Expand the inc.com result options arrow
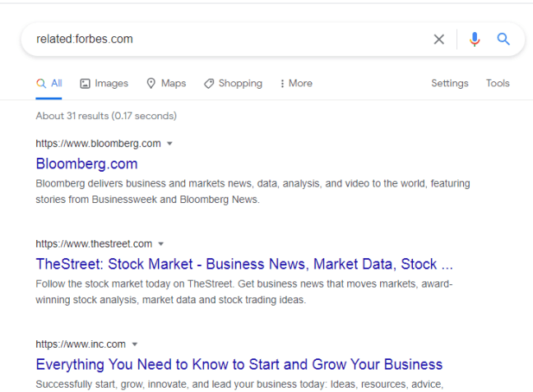The image size is (533, 392). (x=134, y=344)
